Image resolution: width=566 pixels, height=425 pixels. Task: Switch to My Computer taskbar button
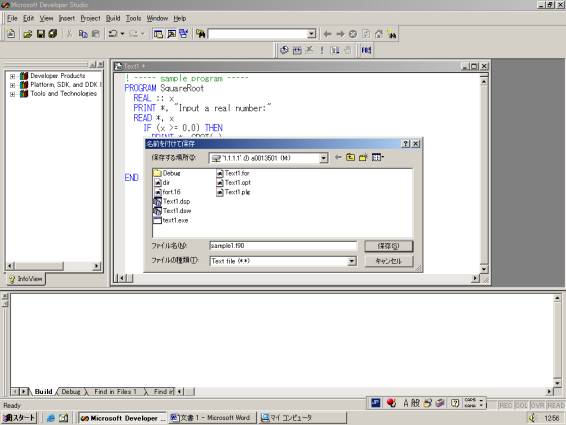coord(302,418)
